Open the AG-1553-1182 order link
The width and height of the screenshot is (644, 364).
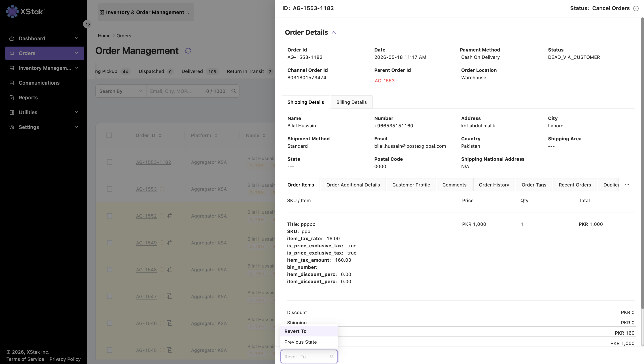pos(153,162)
